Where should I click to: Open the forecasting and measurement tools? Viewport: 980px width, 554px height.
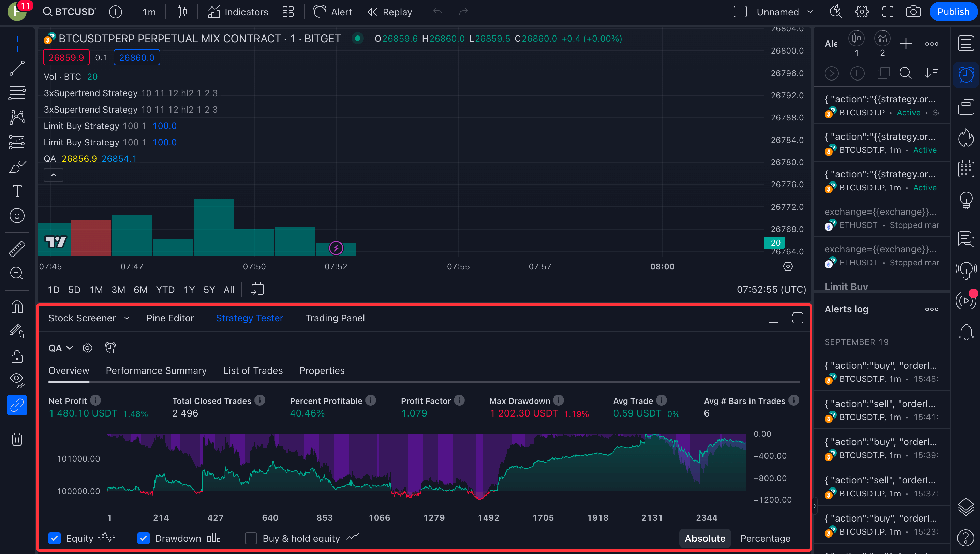tap(17, 142)
